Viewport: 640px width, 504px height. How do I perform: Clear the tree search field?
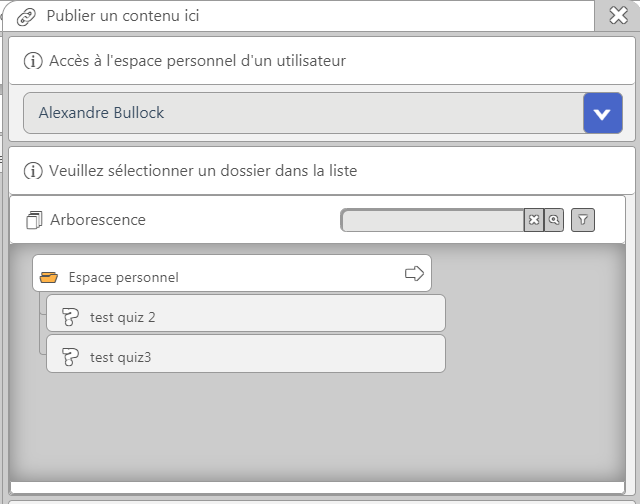click(534, 220)
